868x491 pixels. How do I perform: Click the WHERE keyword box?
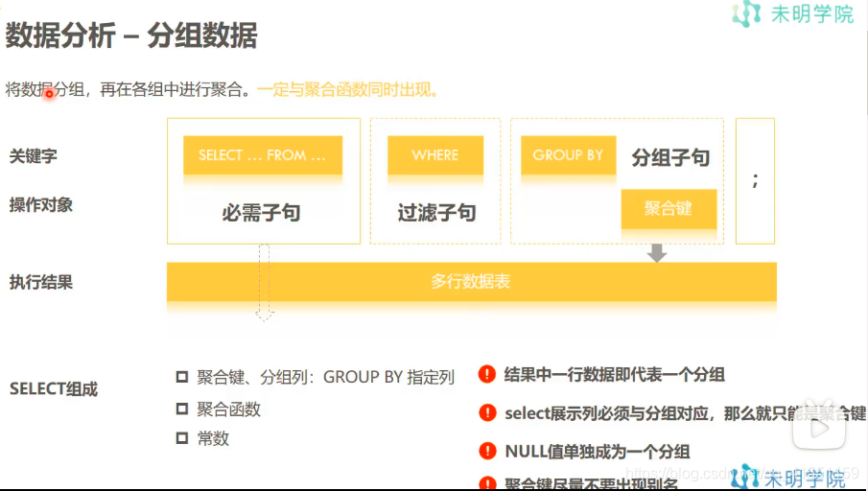(435, 155)
